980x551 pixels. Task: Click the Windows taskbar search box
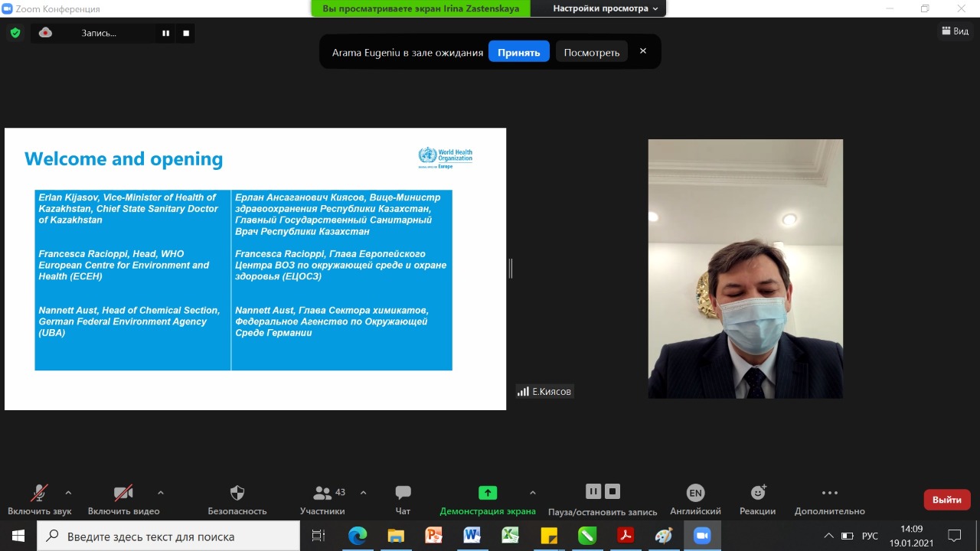point(168,536)
